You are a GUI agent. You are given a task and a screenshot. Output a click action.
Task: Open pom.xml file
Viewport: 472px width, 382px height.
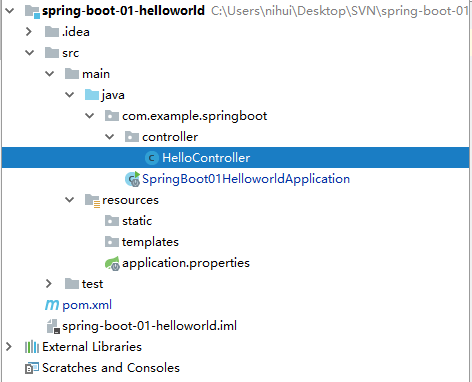[x=87, y=305]
